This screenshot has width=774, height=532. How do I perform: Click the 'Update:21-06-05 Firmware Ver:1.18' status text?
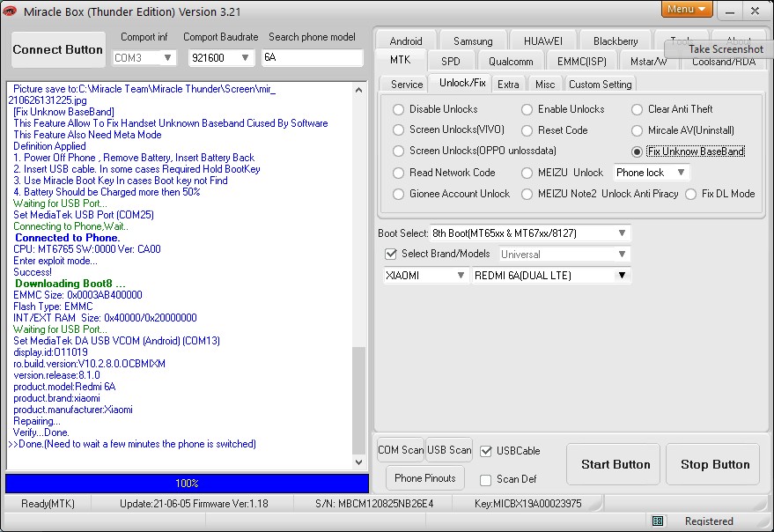194,504
